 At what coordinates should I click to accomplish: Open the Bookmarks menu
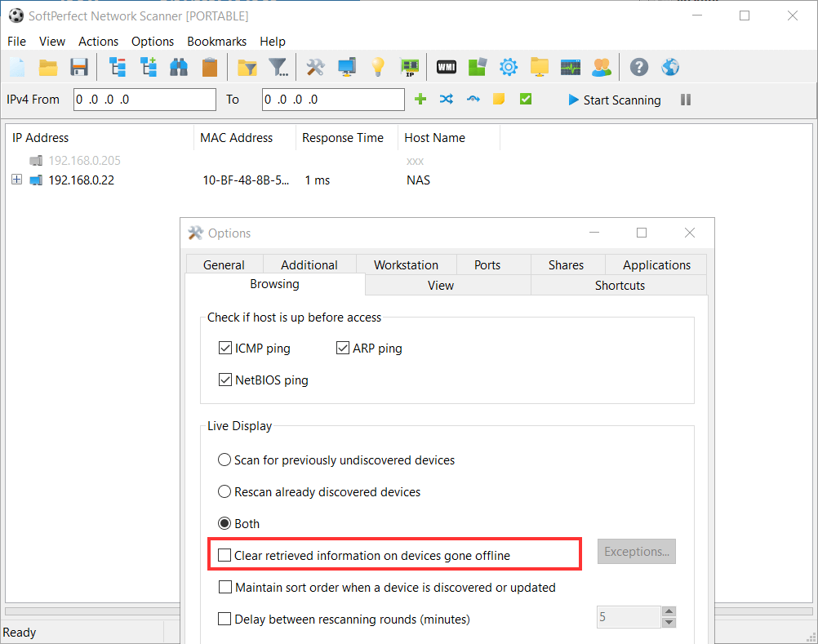[x=216, y=41]
